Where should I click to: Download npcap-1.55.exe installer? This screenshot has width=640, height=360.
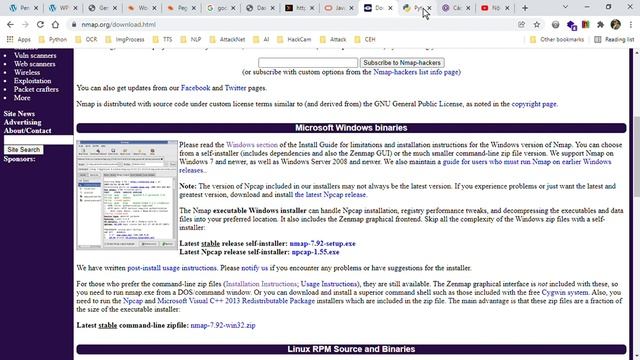pos(315,252)
